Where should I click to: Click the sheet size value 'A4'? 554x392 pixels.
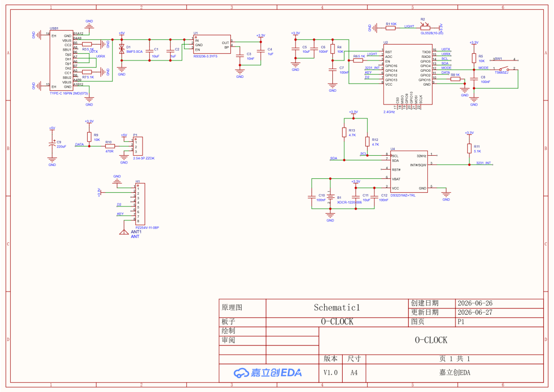point(353,373)
